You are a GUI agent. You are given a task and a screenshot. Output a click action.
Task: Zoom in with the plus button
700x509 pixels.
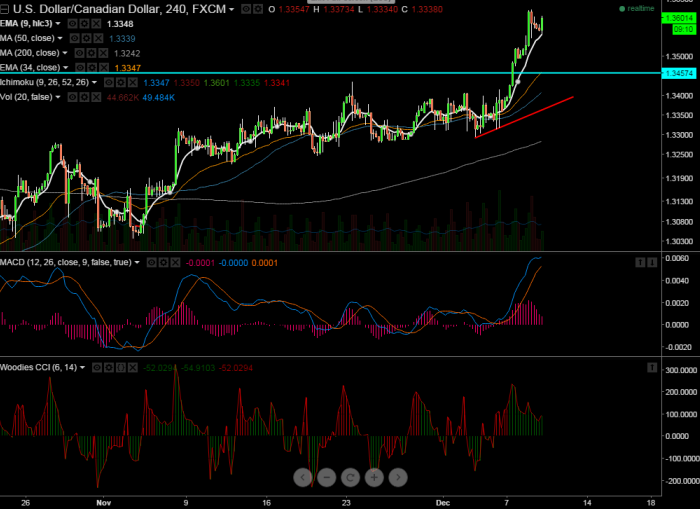click(374, 478)
